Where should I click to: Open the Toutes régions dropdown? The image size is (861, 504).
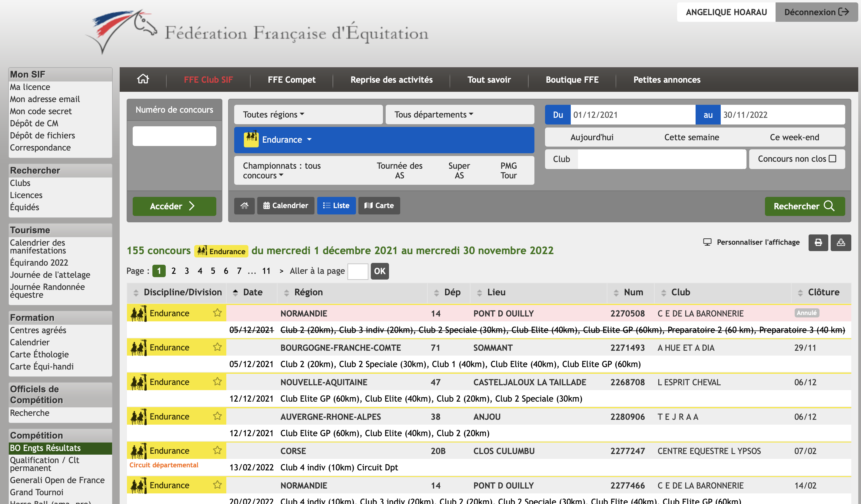click(x=308, y=114)
